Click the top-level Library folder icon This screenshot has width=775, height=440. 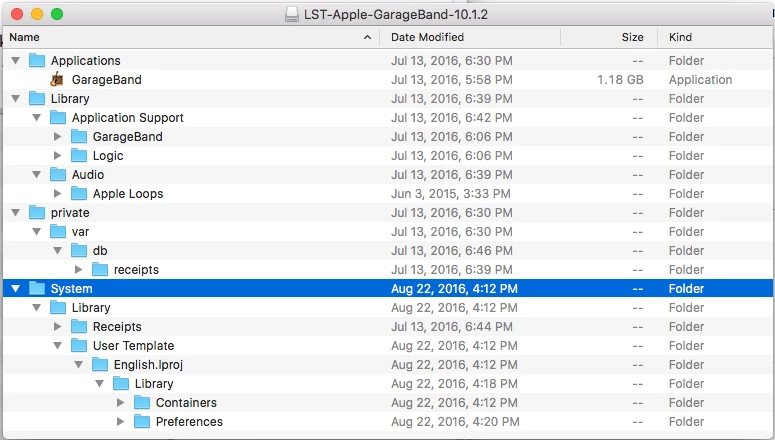[x=37, y=98]
